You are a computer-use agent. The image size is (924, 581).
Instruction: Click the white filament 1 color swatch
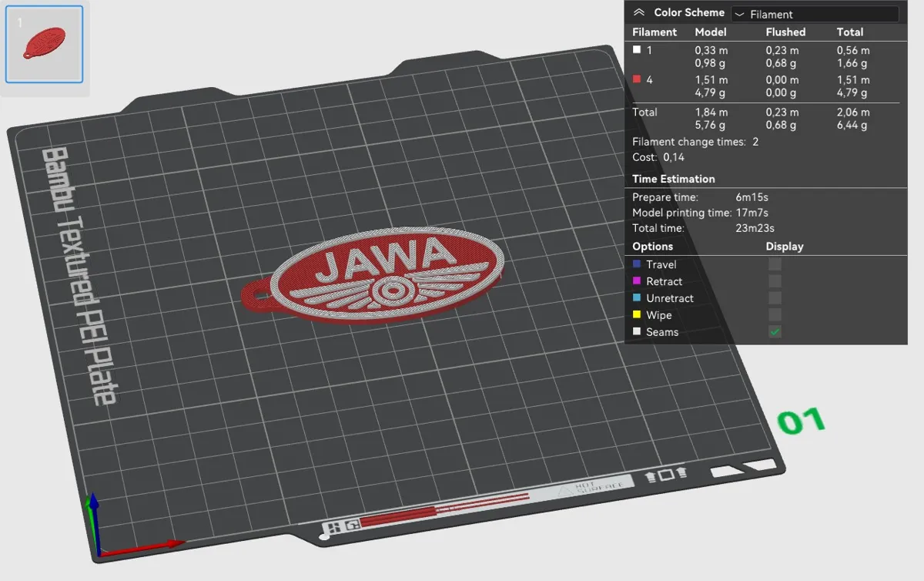click(x=637, y=50)
